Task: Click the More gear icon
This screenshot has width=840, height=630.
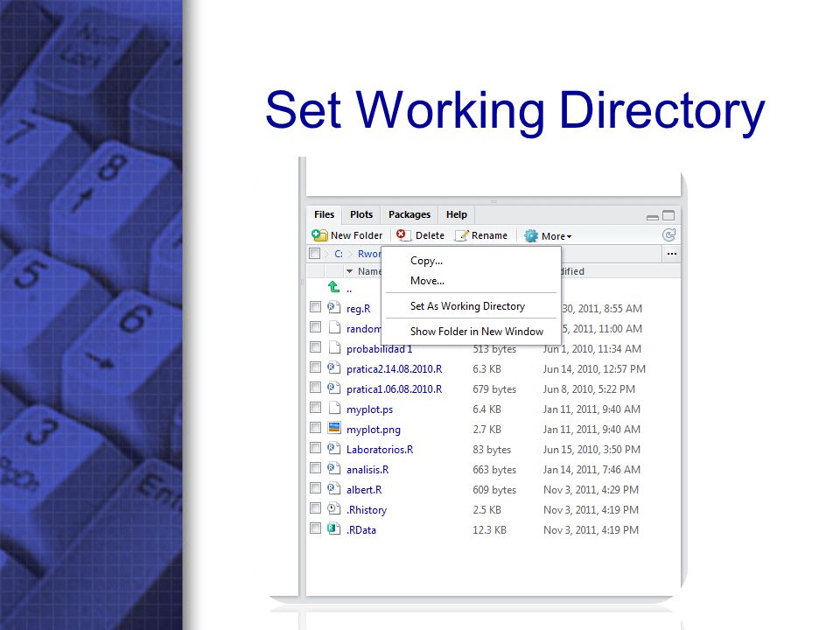Action: point(531,235)
